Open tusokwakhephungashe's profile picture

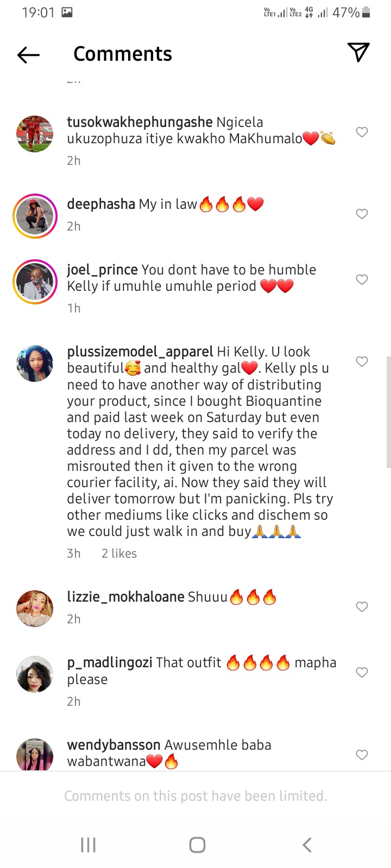tap(35, 133)
